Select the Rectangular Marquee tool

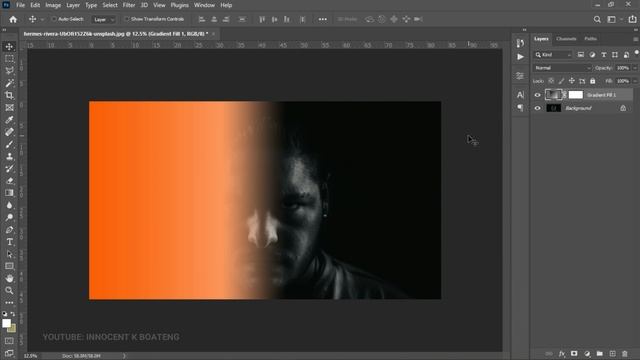click(9, 59)
